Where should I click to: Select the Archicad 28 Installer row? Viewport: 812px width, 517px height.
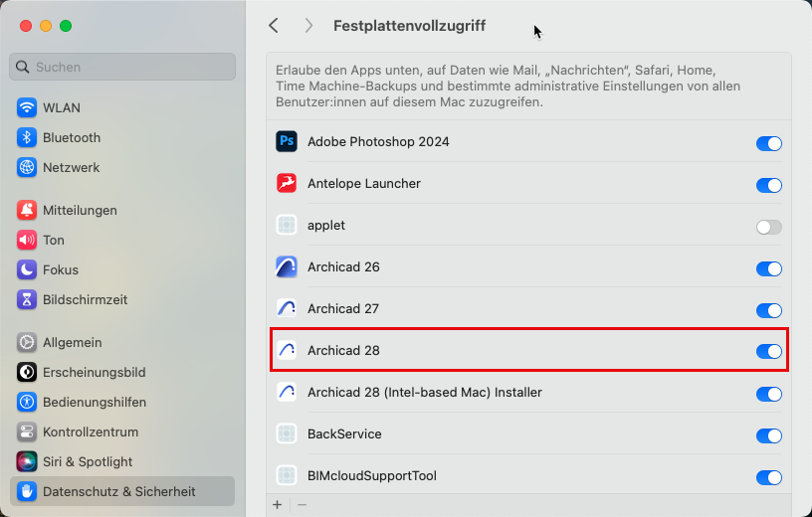tap(425, 393)
